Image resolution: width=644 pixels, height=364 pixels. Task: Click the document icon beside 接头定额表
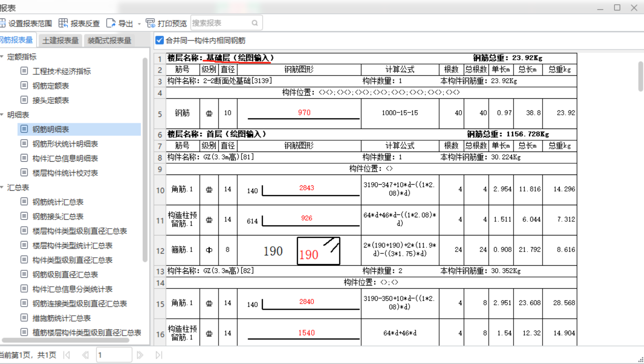24,100
